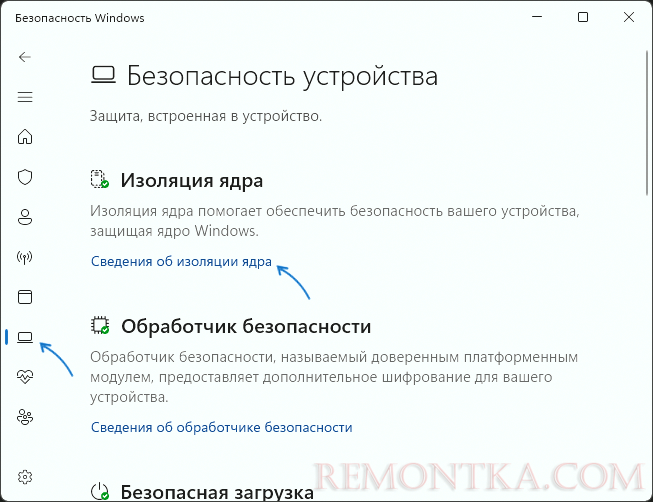Click the security processor chip icon

click(x=100, y=325)
